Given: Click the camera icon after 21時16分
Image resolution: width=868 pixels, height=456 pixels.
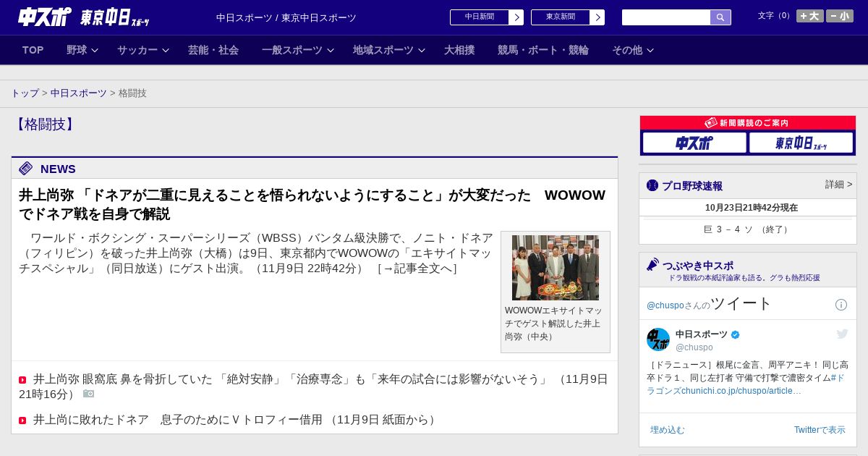Looking at the screenshot, I should [88, 394].
